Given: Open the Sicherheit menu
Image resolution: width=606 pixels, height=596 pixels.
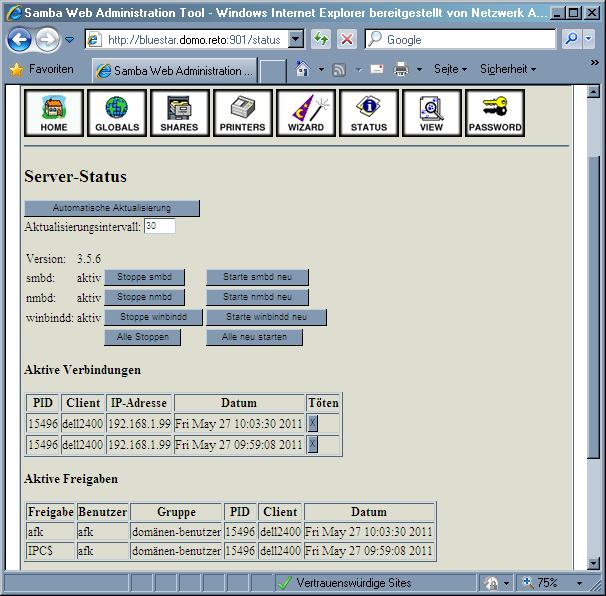Looking at the screenshot, I should click(508, 69).
